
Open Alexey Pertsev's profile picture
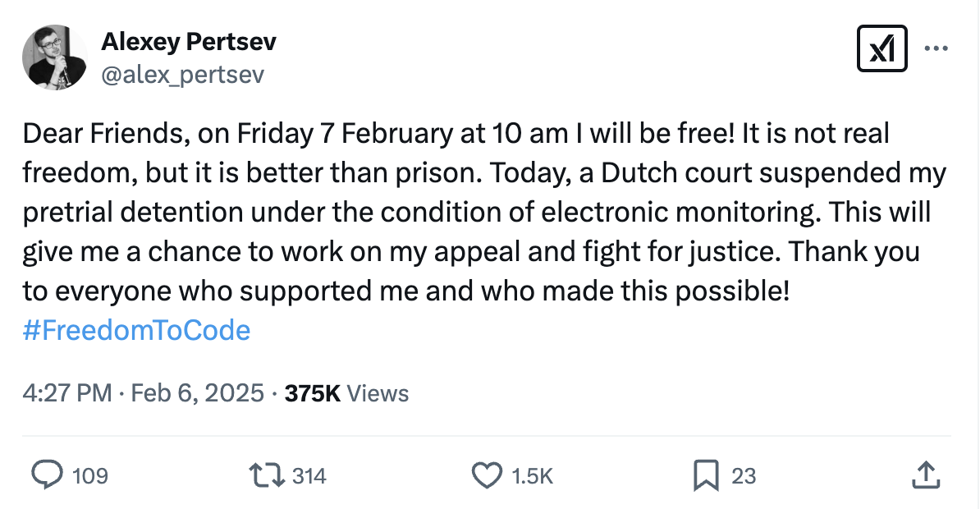click(x=54, y=57)
